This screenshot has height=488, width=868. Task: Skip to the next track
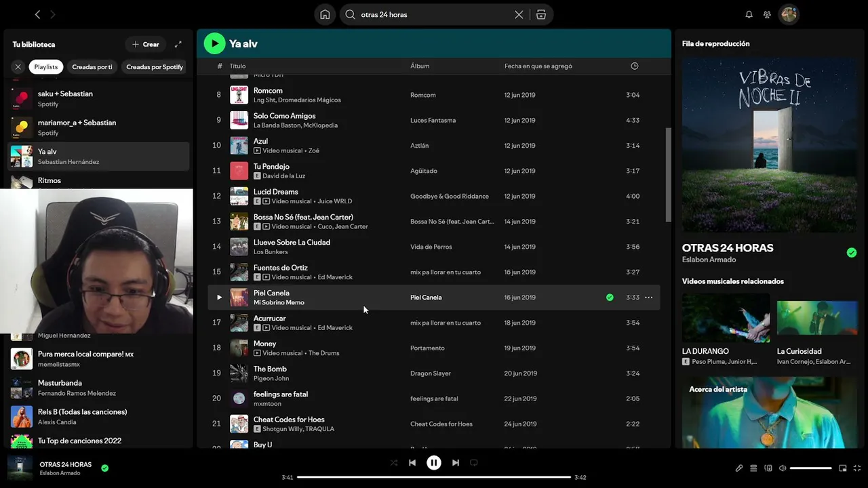click(456, 463)
